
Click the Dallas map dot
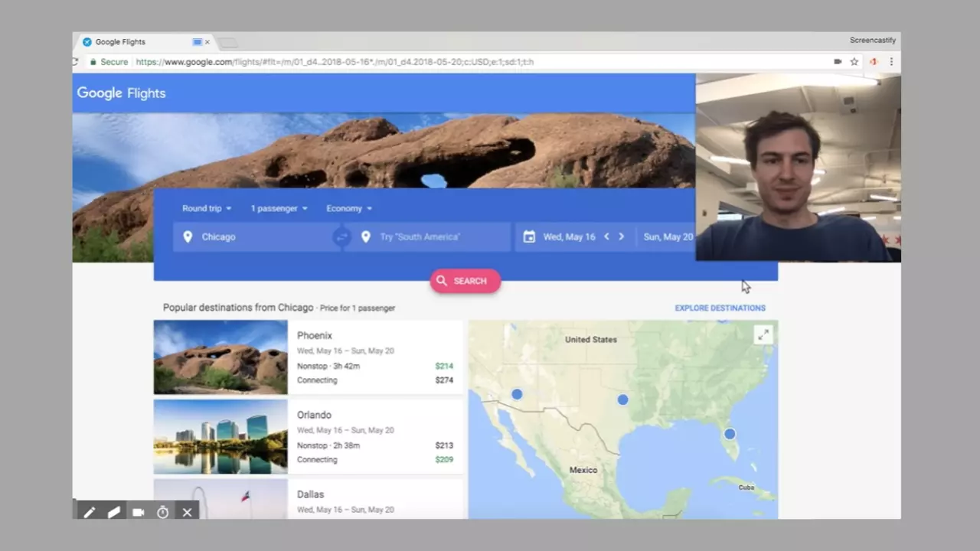click(622, 399)
